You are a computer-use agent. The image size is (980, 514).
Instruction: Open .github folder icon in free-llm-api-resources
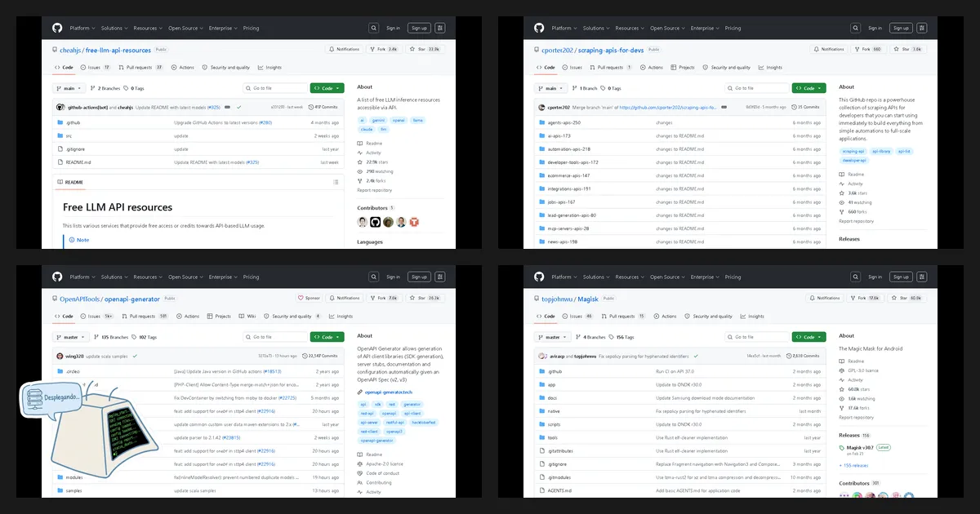coord(60,122)
